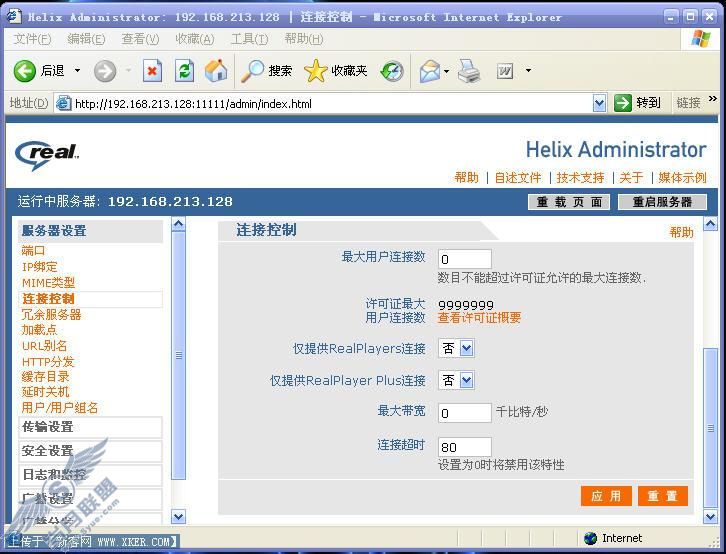Open the 媒体示例 link
The height and width of the screenshot is (554, 726).
[x=682, y=178]
